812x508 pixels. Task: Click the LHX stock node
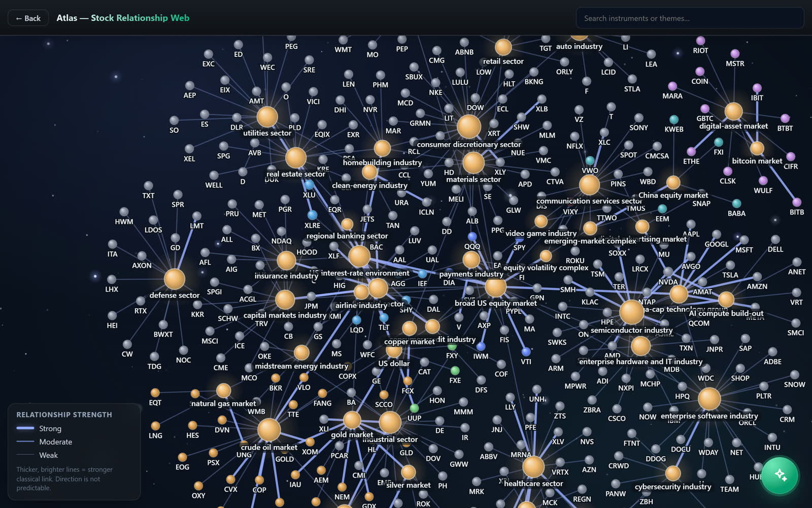point(112,279)
